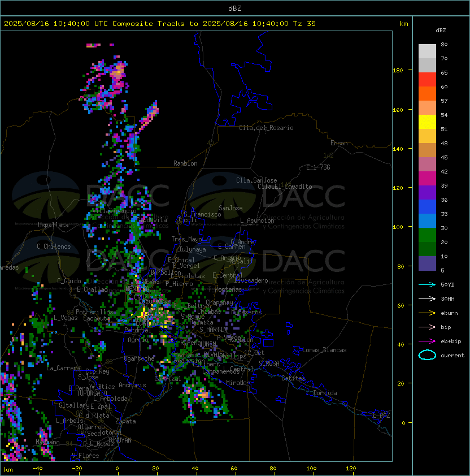This screenshot has width=470, height=476.
Task: Click the 'Anchoris' map label
Action: (132, 385)
